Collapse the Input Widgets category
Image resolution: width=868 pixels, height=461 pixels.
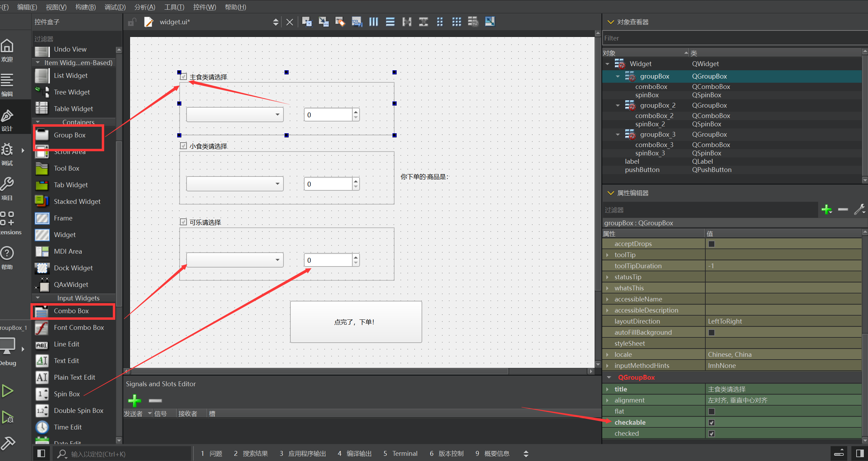pos(38,298)
